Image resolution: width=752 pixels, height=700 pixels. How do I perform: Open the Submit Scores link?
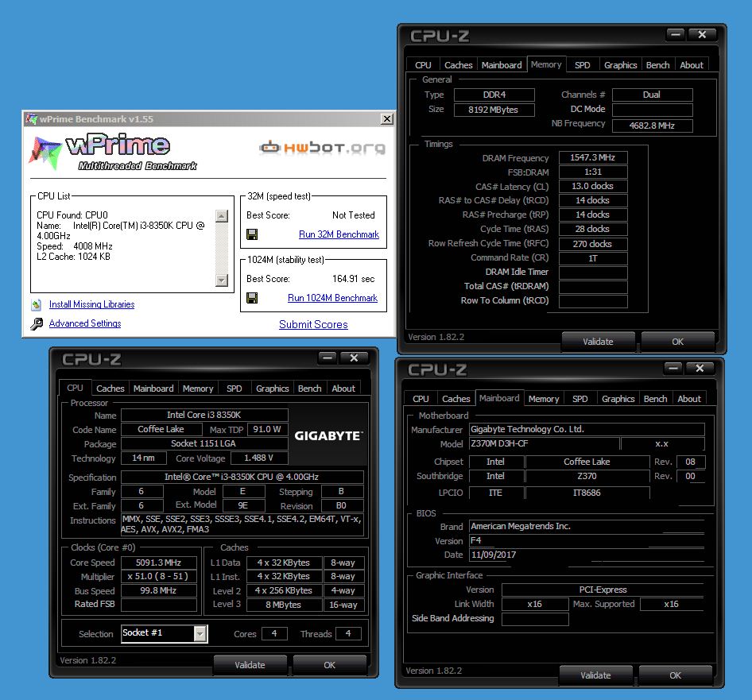pyautogui.click(x=313, y=325)
